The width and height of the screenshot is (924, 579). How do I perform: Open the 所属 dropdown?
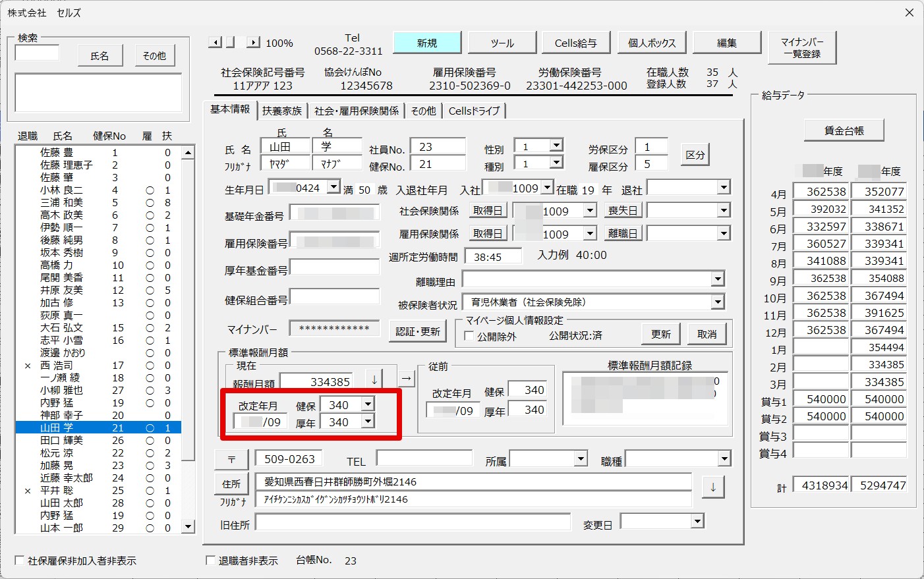(x=581, y=458)
